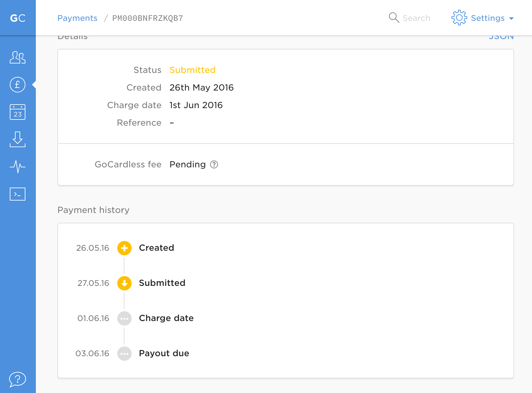Image resolution: width=532 pixels, height=393 pixels.
Task: Open the help chat bubble icon
Action: point(18,379)
